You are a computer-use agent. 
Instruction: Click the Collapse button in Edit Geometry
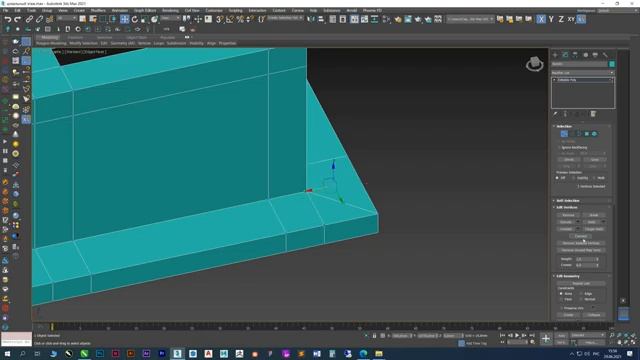point(594,315)
